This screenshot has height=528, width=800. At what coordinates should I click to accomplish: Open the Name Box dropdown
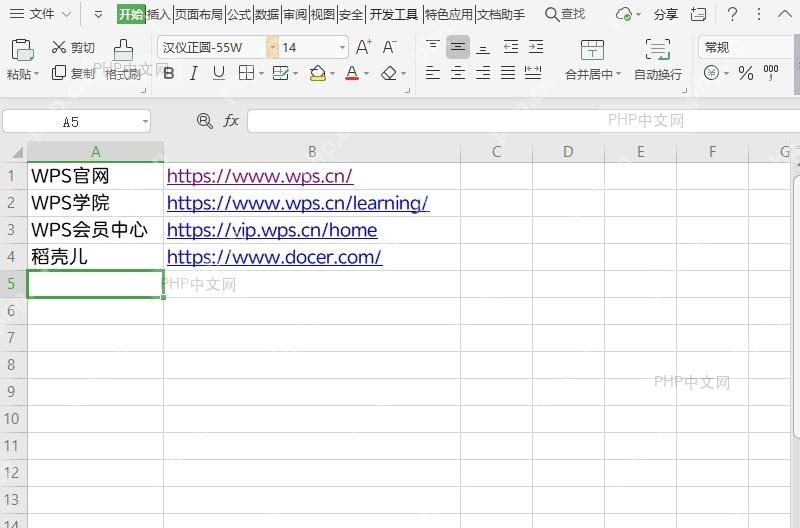tap(145, 121)
